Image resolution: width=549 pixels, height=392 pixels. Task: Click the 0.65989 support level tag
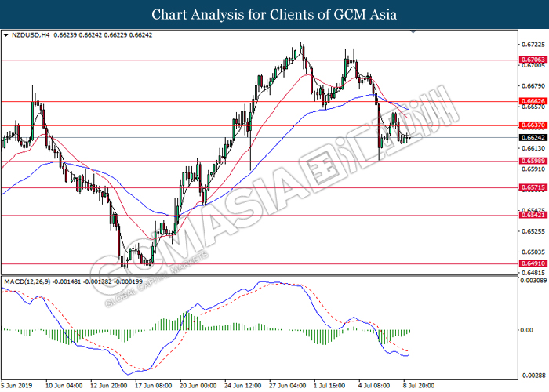tap(533, 161)
